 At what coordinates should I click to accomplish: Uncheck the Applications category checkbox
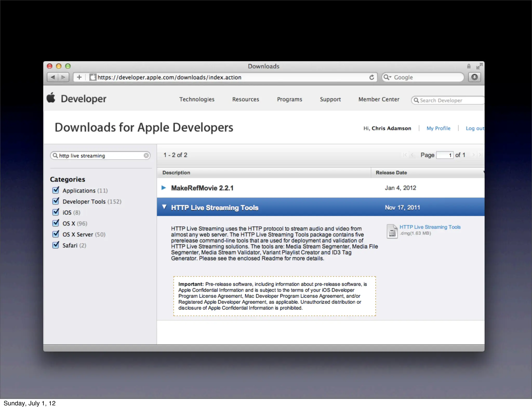56,190
